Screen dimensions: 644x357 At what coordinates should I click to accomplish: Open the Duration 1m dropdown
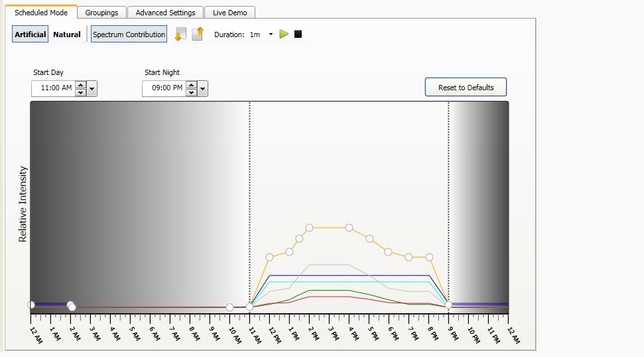click(x=271, y=34)
